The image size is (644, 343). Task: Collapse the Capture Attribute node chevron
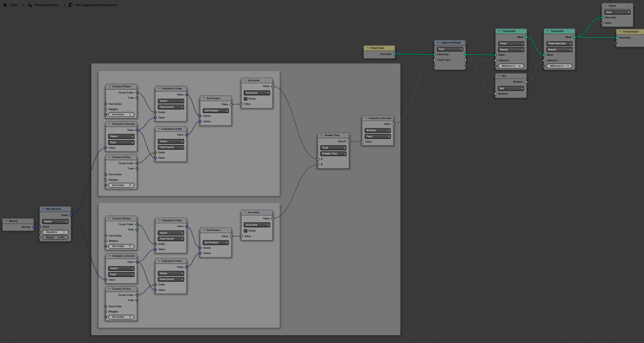[x=438, y=43]
